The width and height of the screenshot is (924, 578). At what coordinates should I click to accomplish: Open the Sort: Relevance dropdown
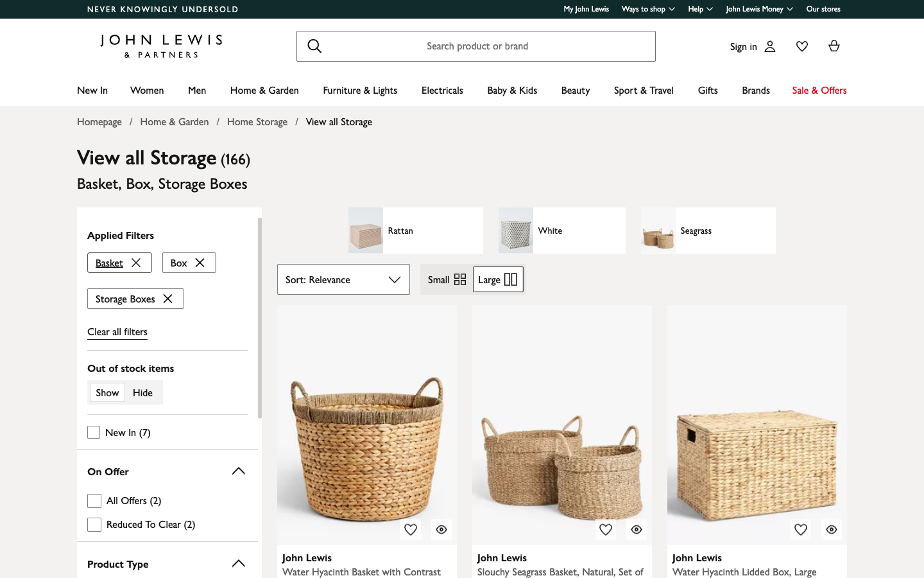coord(343,279)
